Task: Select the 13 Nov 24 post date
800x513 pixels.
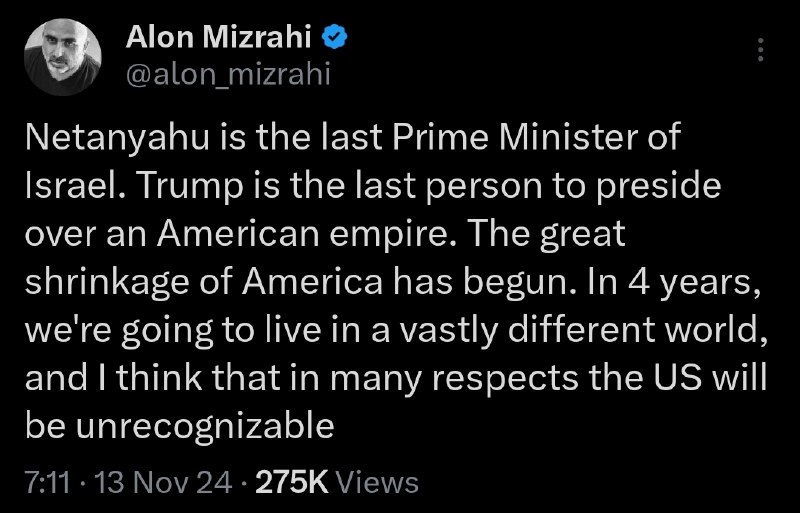Action: click(x=163, y=481)
